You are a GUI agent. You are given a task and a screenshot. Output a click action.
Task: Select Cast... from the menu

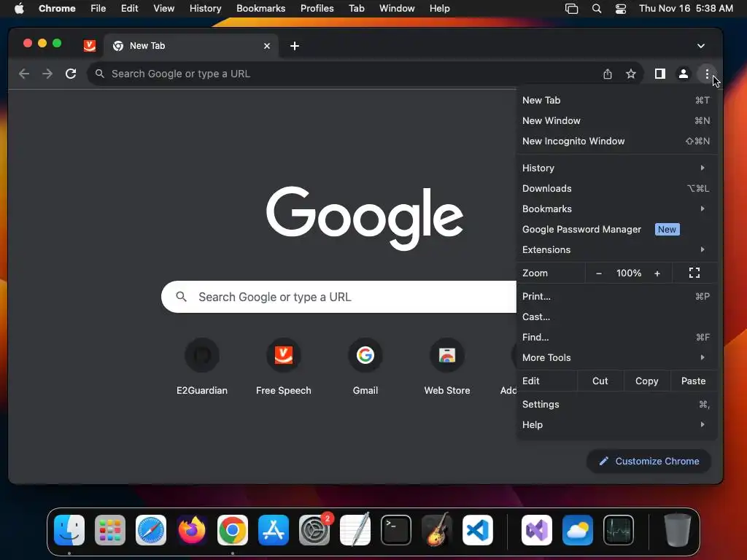click(616, 316)
